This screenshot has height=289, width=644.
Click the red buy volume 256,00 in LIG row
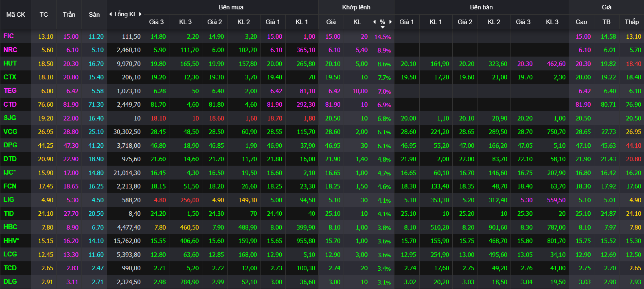coord(190,200)
